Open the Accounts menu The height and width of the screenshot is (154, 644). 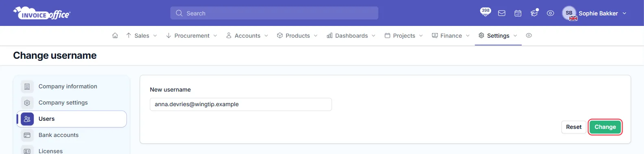247,36
